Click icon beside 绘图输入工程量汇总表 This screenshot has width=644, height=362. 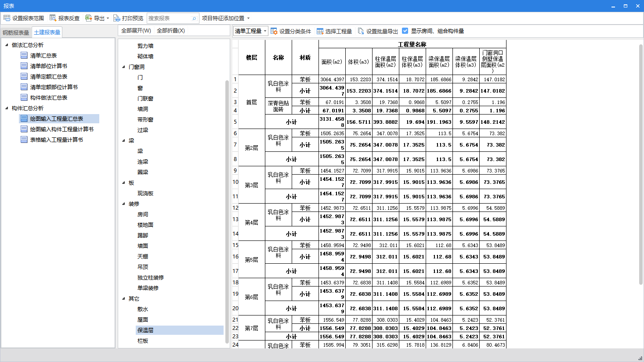(24, 118)
